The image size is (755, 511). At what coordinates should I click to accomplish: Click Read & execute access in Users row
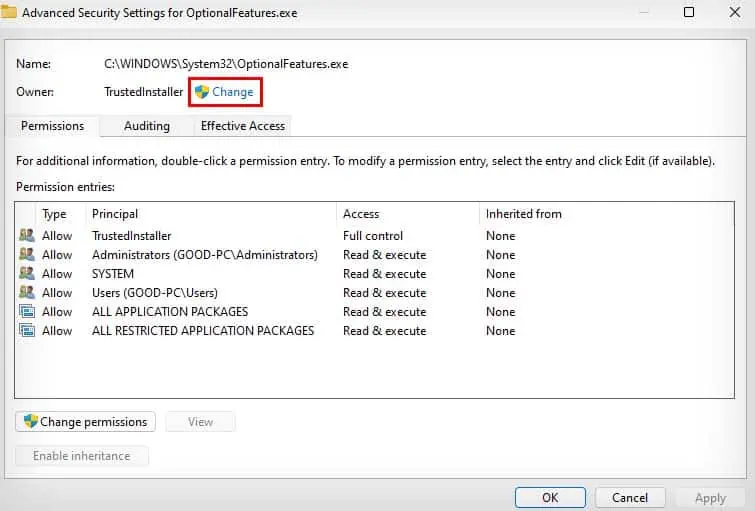pos(384,292)
